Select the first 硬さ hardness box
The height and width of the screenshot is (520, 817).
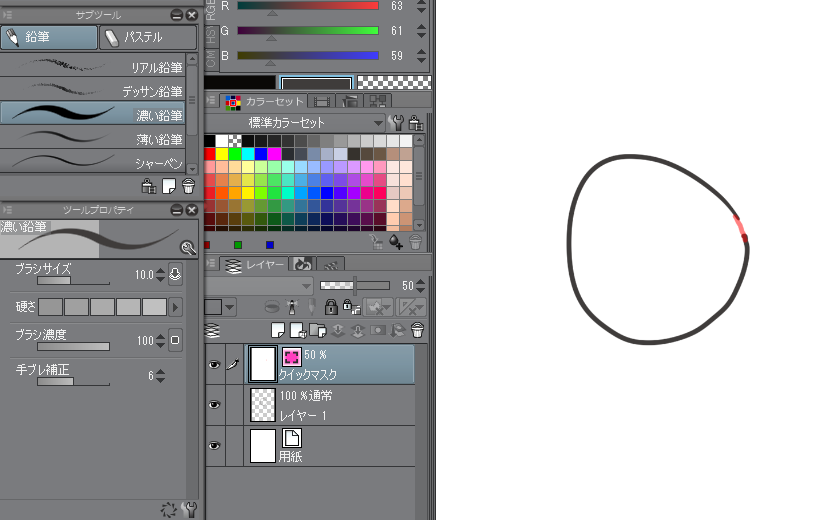[51, 307]
